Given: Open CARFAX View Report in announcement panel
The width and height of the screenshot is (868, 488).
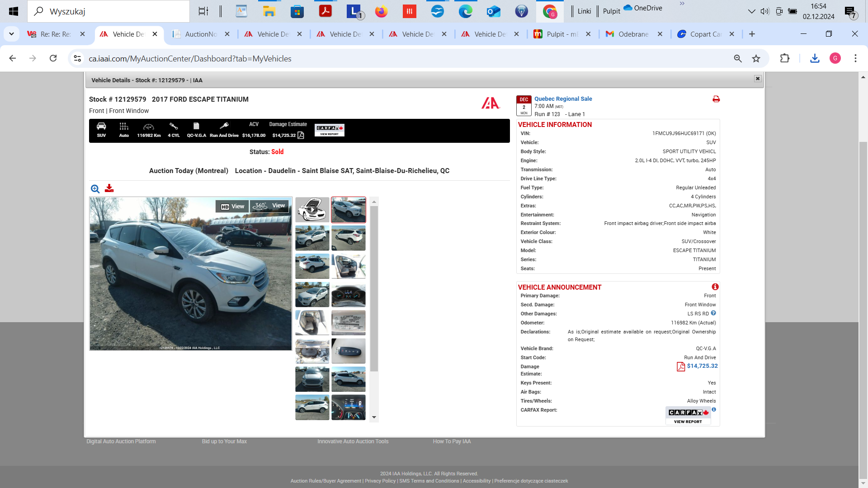Looking at the screenshot, I should [688, 416].
